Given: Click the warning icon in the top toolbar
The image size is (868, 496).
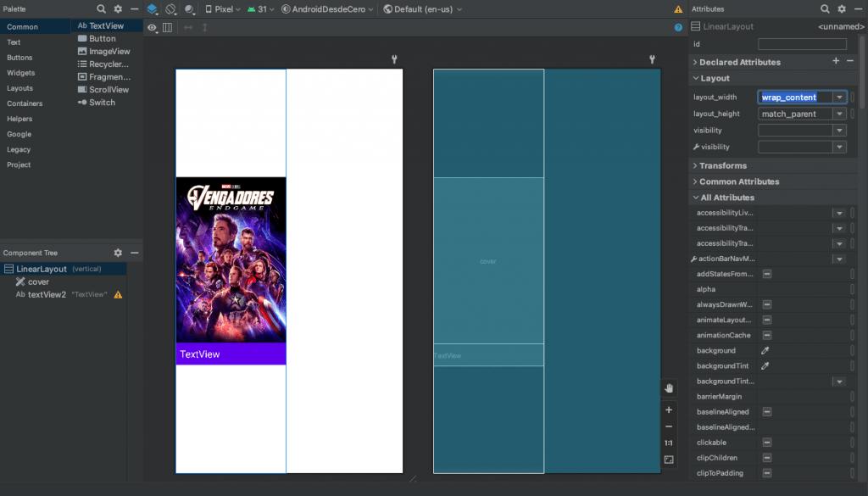Looking at the screenshot, I should 678,9.
